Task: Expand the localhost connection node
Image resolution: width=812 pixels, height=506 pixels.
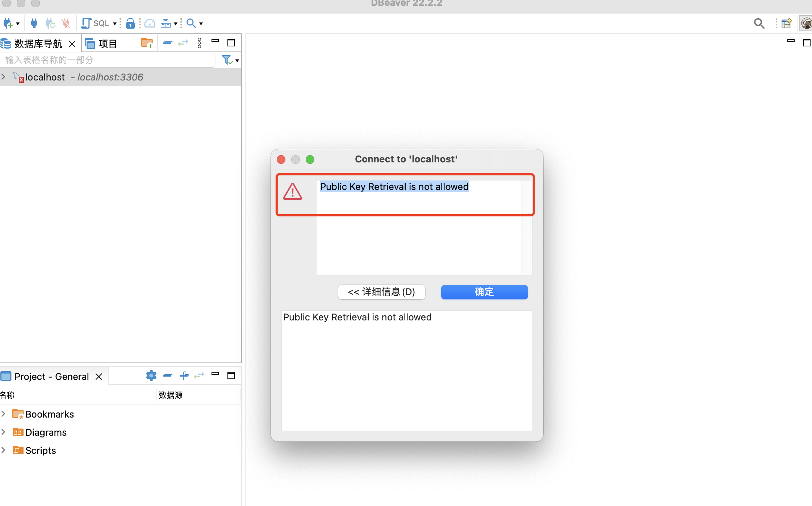Action: (4, 77)
